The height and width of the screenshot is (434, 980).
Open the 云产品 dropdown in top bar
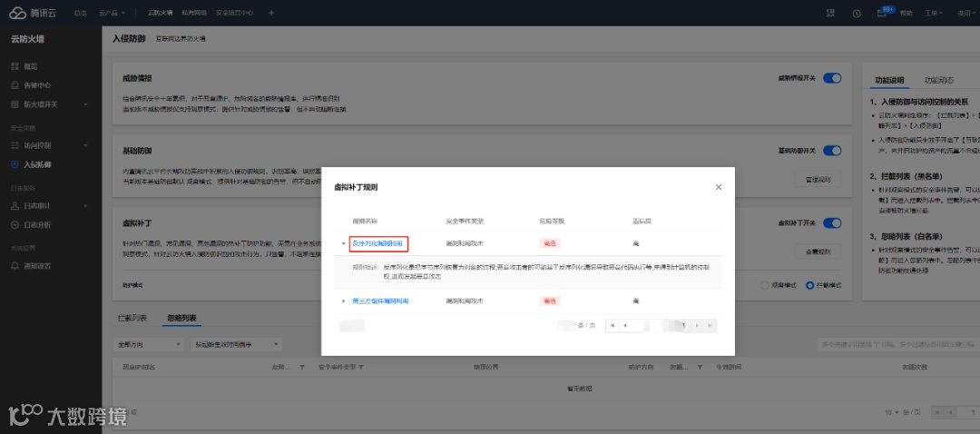pos(112,13)
